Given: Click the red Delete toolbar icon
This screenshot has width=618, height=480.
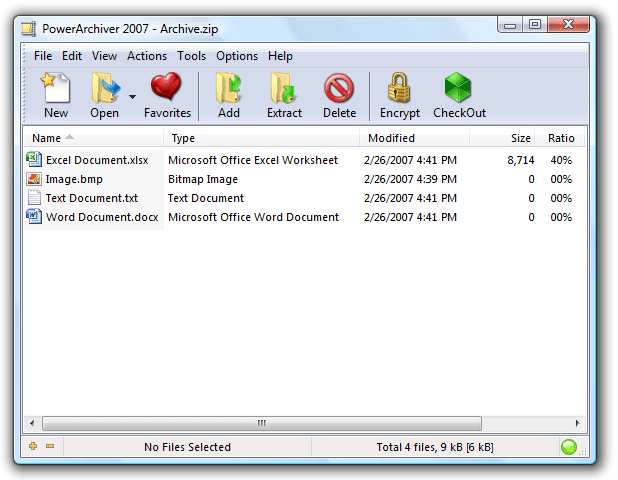Looking at the screenshot, I should tap(339, 87).
